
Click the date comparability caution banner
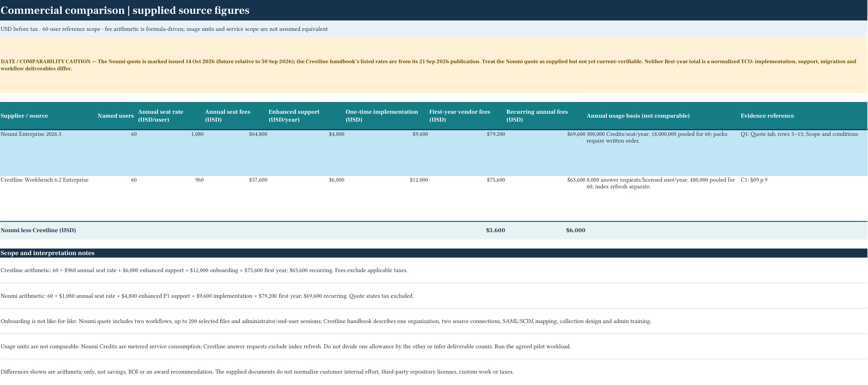(434, 65)
